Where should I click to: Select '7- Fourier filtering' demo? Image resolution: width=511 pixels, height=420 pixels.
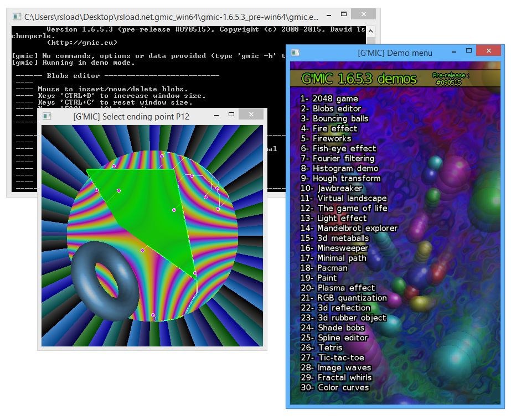337,158
